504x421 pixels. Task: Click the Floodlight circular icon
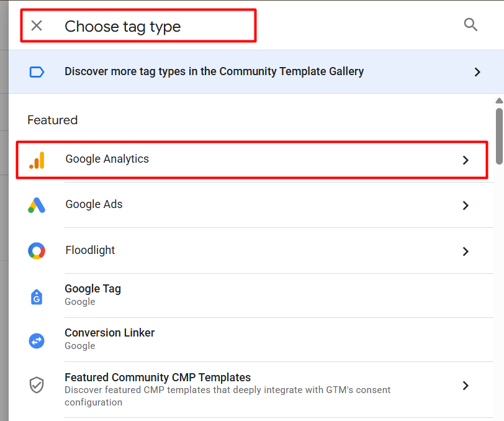pos(37,251)
